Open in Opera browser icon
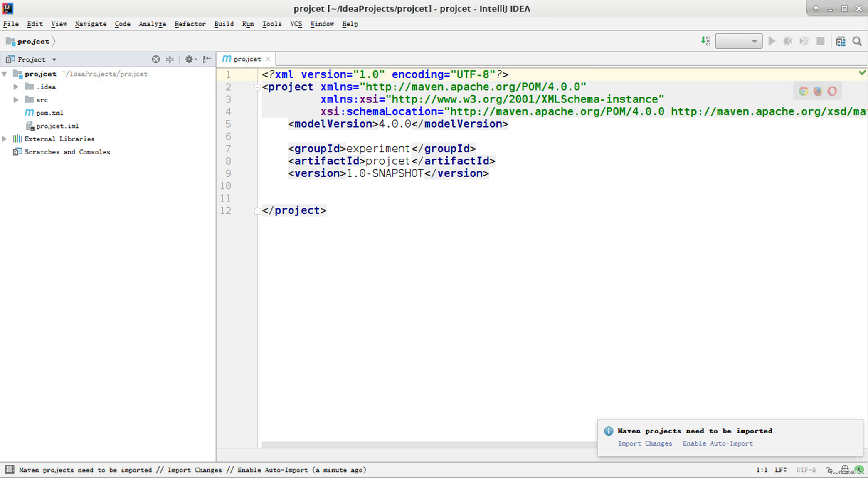868x478 pixels. tap(832, 91)
